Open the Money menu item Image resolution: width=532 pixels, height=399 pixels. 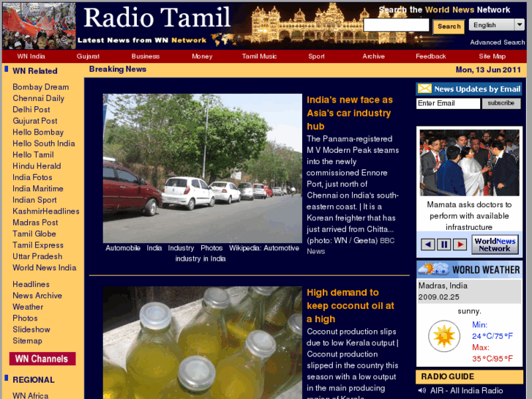(x=202, y=56)
